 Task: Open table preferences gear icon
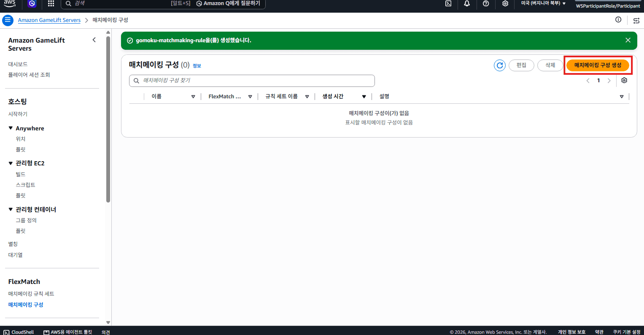point(624,80)
